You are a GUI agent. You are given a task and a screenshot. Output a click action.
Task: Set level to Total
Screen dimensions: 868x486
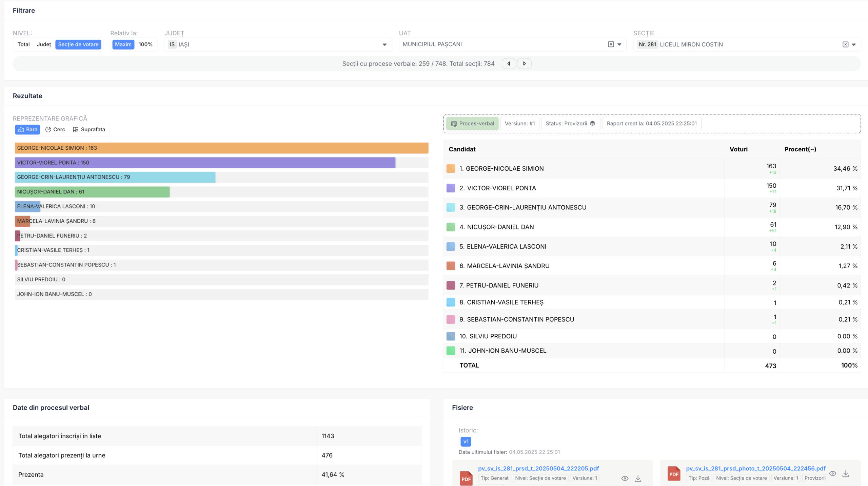pos(24,44)
